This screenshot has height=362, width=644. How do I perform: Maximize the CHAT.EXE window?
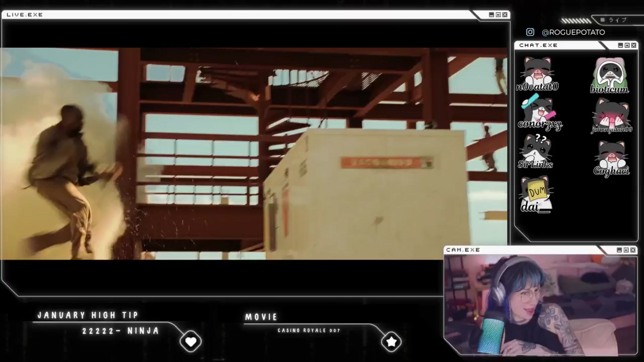point(627,45)
